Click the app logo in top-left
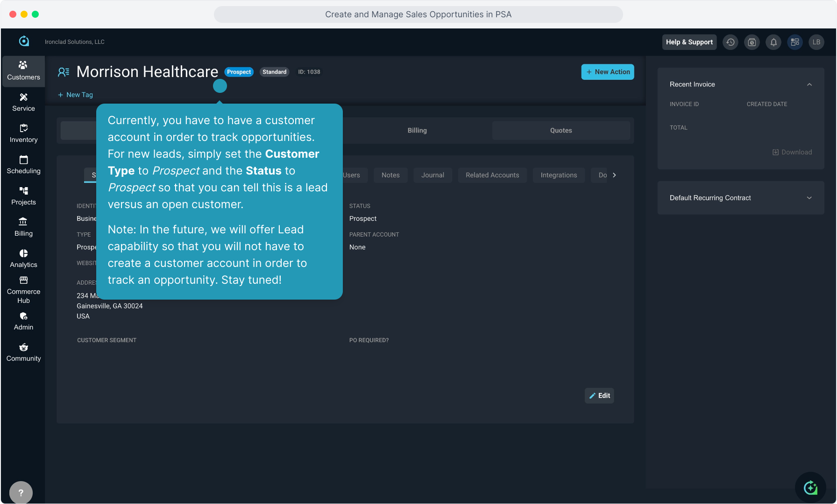This screenshot has width=837, height=504. [x=24, y=42]
